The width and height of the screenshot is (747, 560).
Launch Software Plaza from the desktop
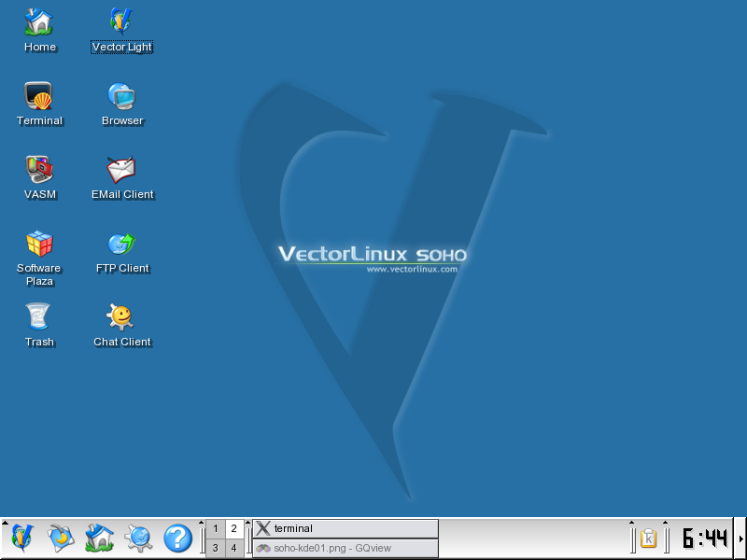[x=39, y=244]
